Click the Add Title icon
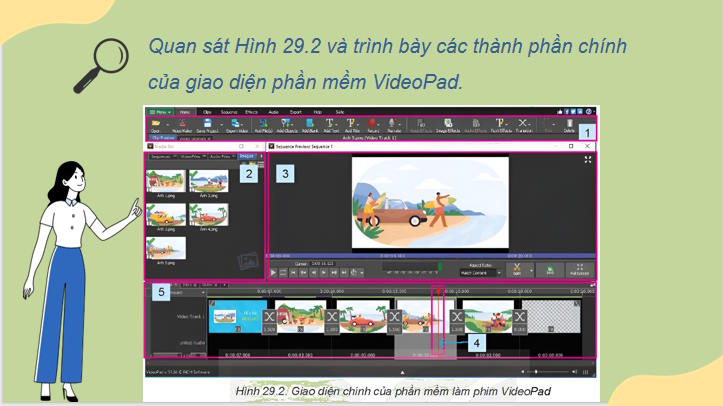The width and height of the screenshot is (723, 406). (352, 125)
